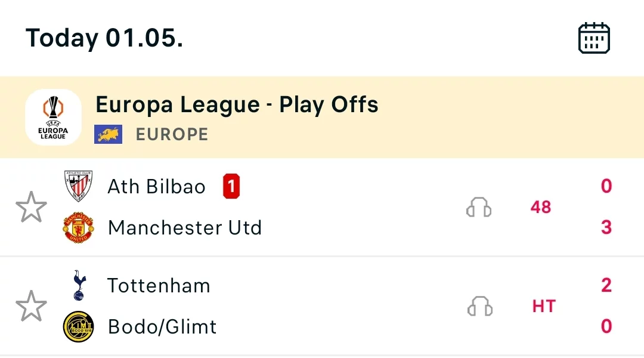Click the EUROPE country label

tap(172, 134)
